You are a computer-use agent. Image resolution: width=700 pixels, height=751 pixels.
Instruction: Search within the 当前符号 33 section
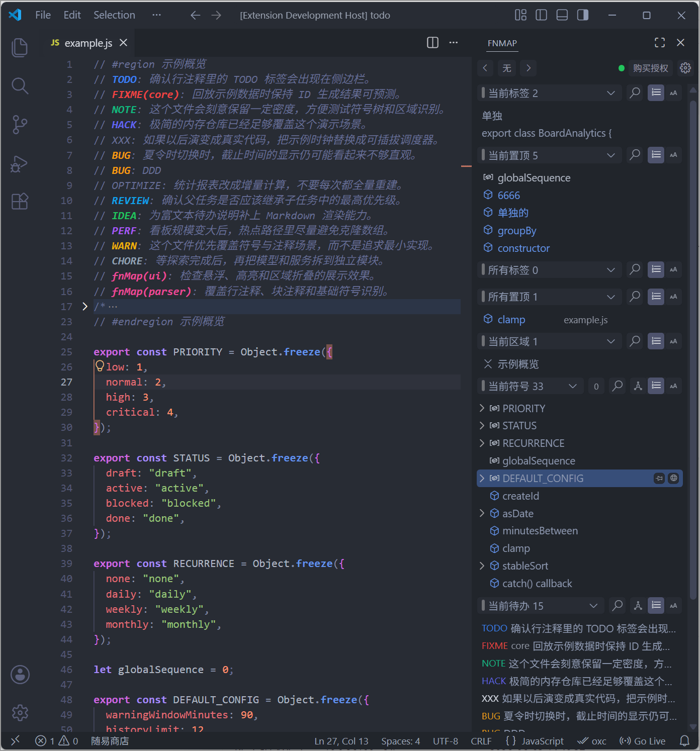[x=618, y=386]
